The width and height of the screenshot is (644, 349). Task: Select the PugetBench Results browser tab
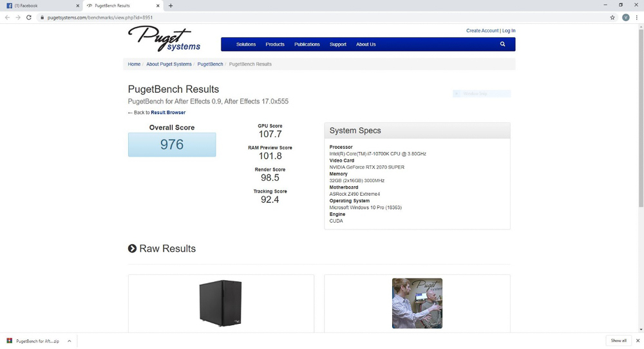122,6
